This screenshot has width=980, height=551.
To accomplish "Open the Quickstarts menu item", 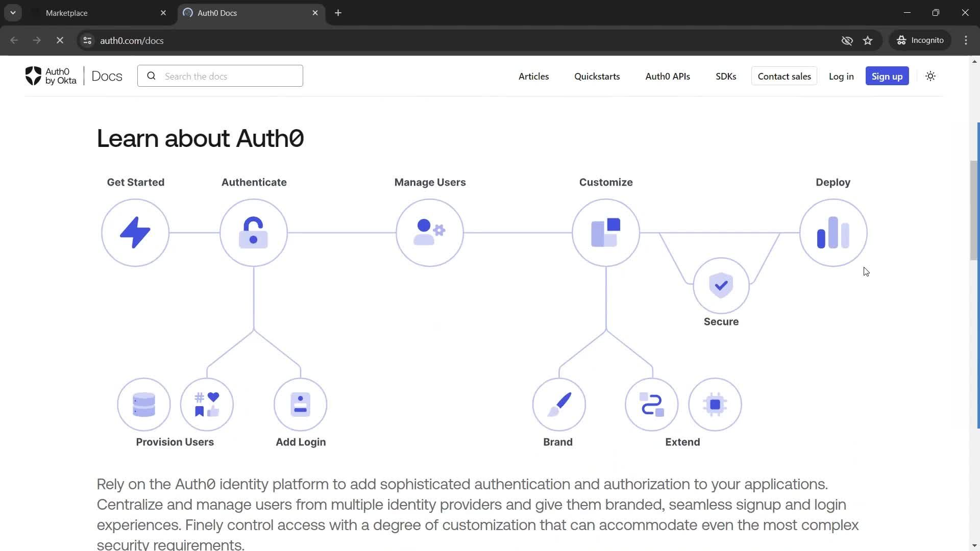I will (x=597, y=76).
